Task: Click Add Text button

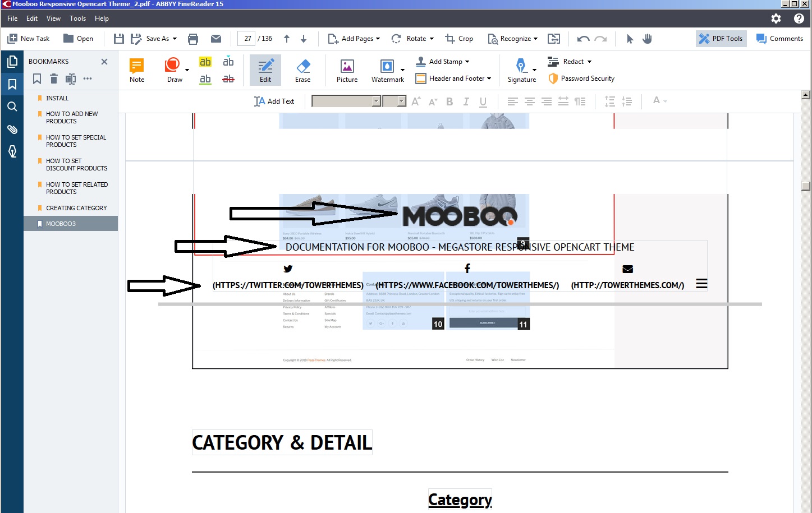Action: [x=274, y=101]
